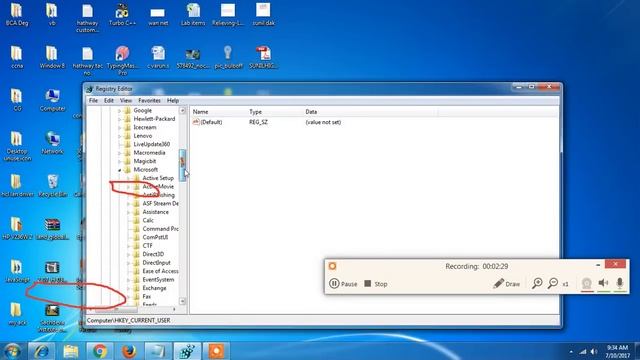
Task: Open File Explorer from the taskbar
Action: pyautogui.click(x=70, y=351)
